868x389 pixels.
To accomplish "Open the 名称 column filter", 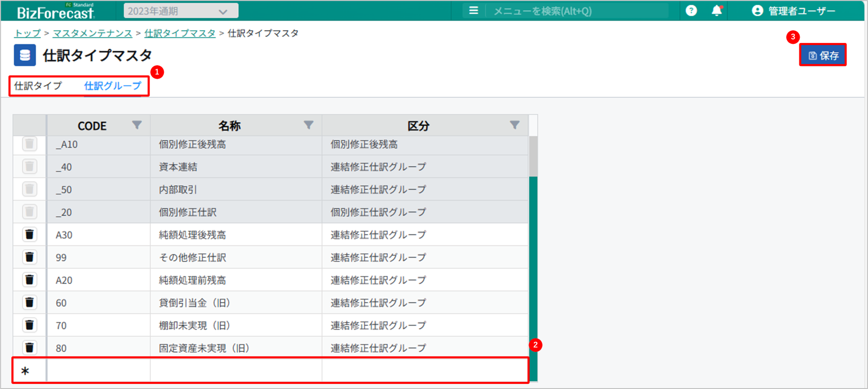I will [x=308, y=125].
